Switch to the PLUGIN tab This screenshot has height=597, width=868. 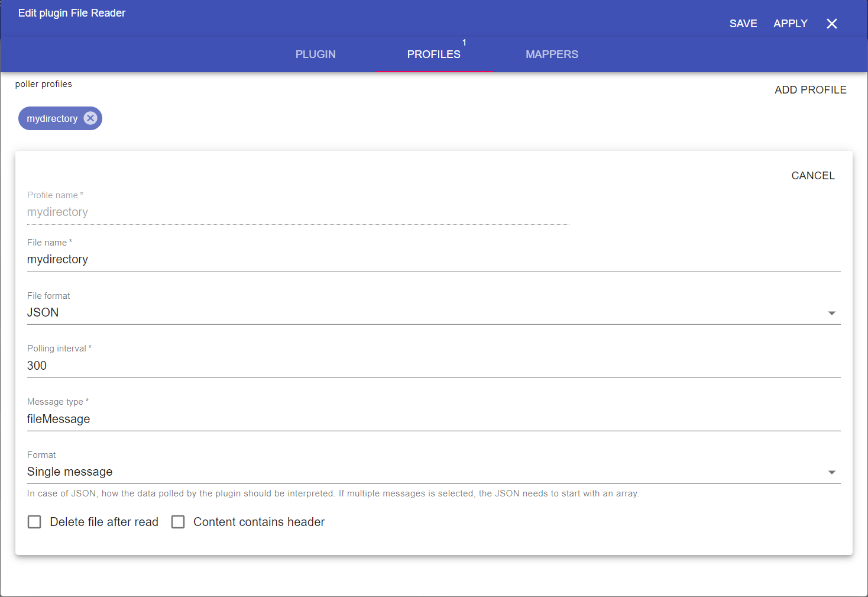(x=315, y=54)
